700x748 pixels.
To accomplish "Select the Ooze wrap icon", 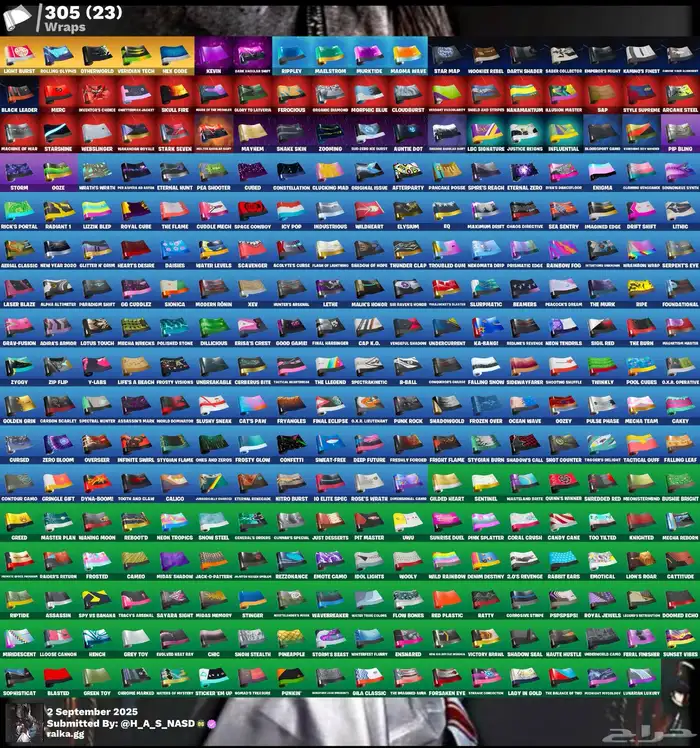I will coord(58,173).
